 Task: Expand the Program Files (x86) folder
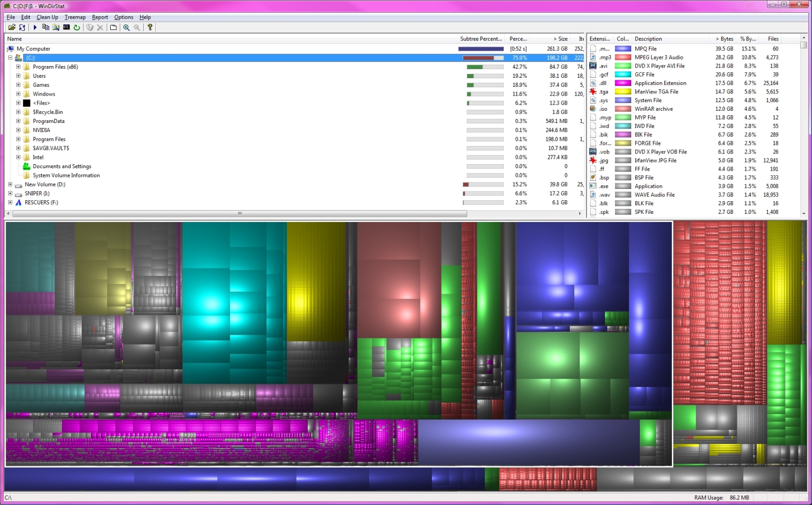(x=18, y=67)
